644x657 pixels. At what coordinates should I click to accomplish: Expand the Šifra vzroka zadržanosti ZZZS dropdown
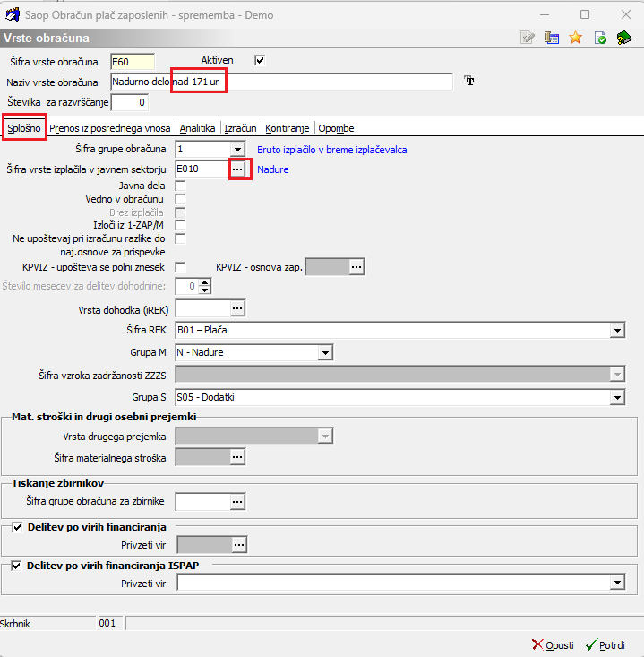pyautogui.click(x=617, y=374)
